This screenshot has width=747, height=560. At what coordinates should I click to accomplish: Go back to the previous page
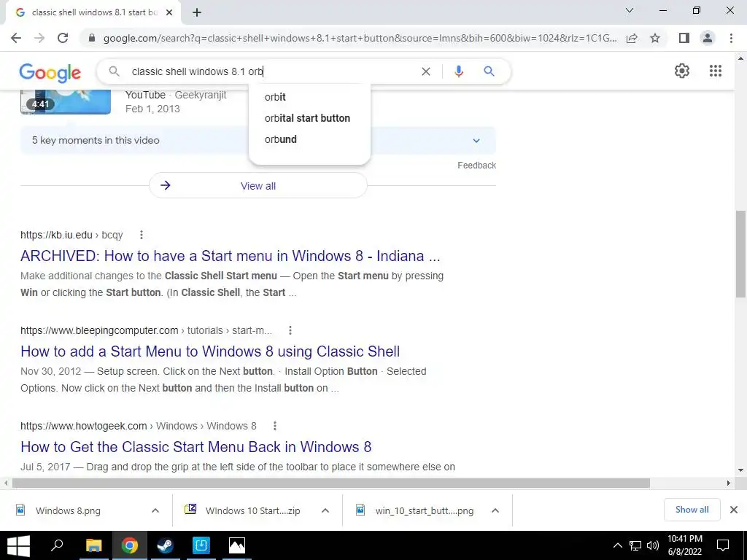tap(16, 38)
